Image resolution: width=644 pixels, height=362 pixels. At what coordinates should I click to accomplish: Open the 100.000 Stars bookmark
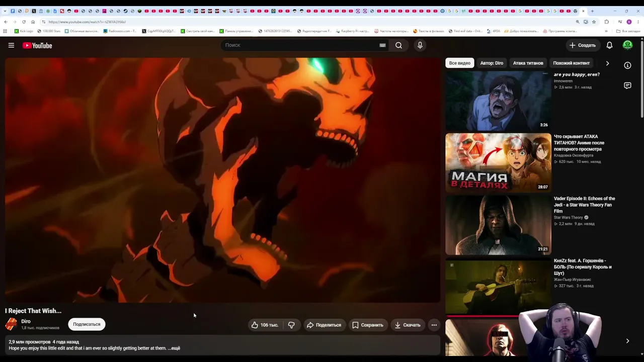[x=49, y=31]
